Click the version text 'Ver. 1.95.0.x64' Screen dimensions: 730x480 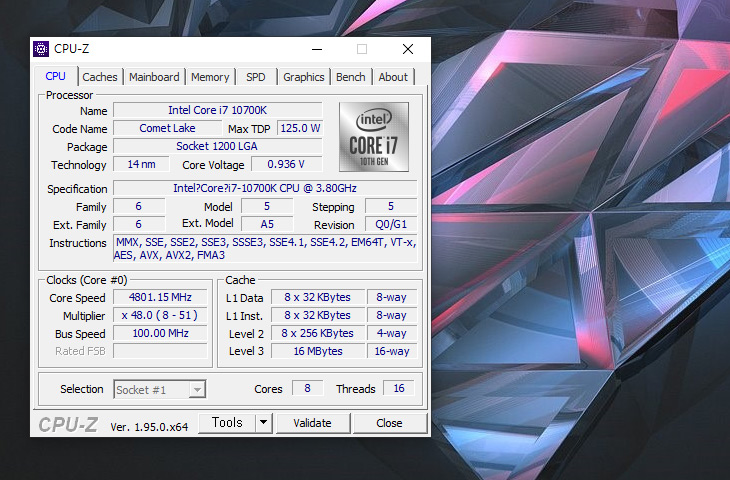coord(149,427)
